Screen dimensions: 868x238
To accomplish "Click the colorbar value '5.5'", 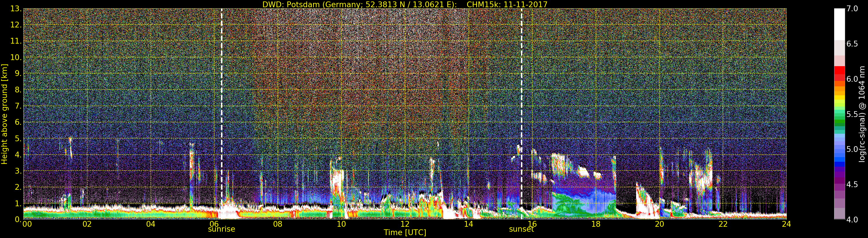I will pos(852,114).
